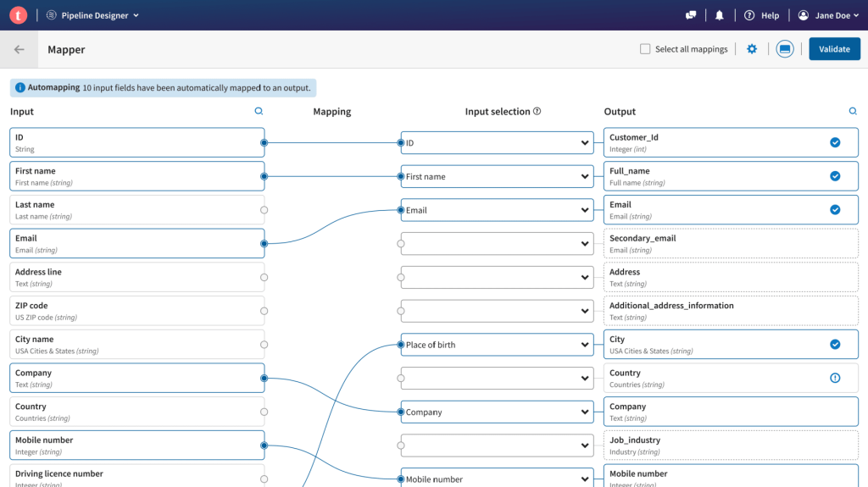Select the ZIP code input field
868x487 pixels.
tap(136, 311)
